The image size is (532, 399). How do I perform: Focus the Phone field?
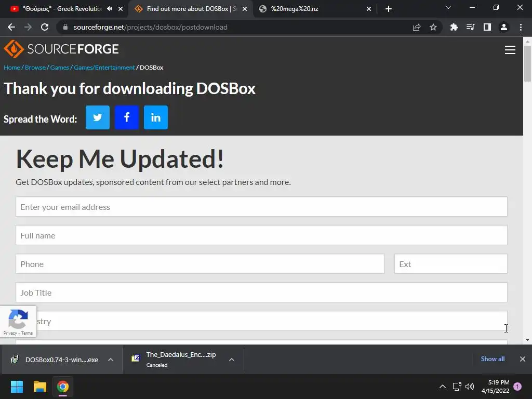point(200,263)
